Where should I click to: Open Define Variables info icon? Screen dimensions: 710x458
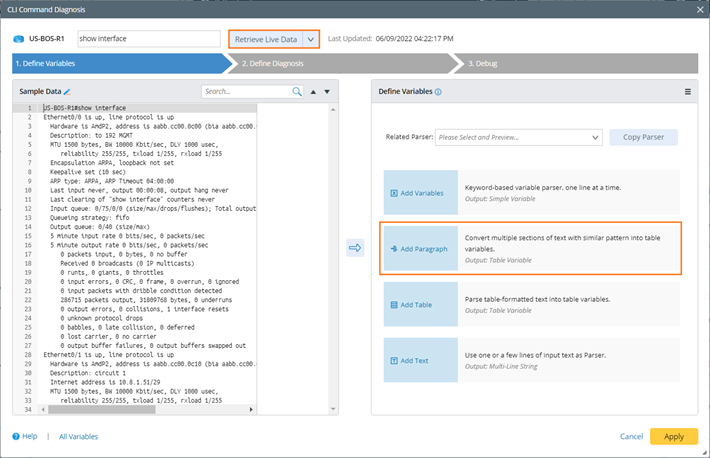pyautogui.click(x=438, y=92)
